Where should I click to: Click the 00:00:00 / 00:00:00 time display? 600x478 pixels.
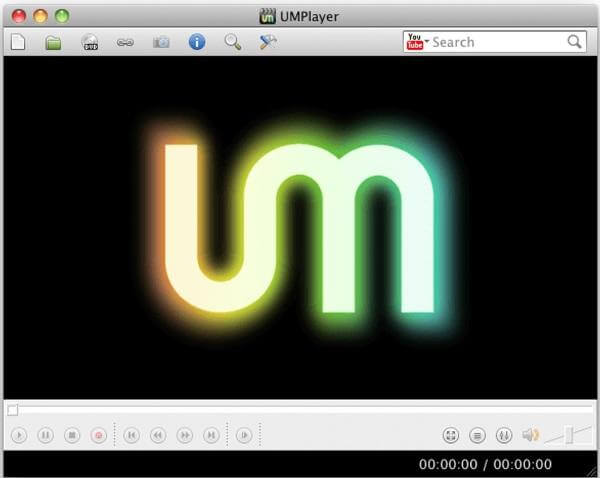coord(485,464)
